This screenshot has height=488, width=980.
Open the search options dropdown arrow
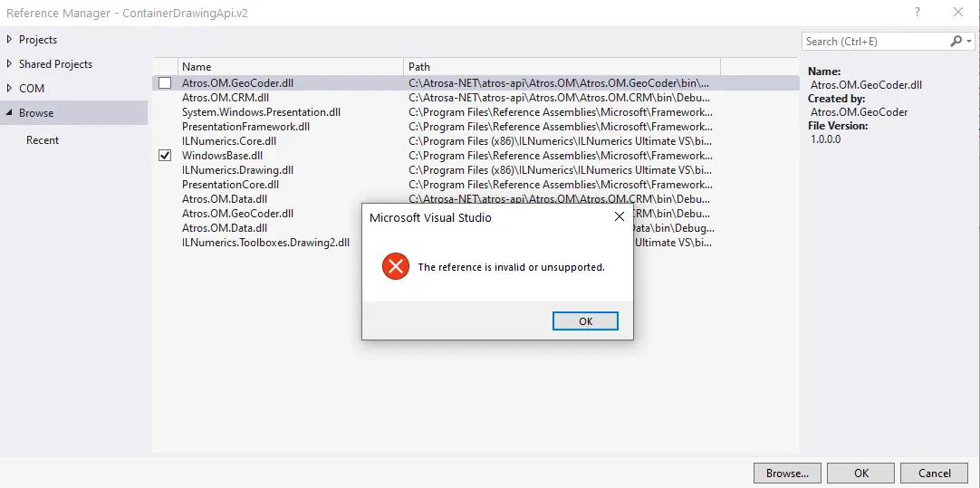[x=969, y=42]
